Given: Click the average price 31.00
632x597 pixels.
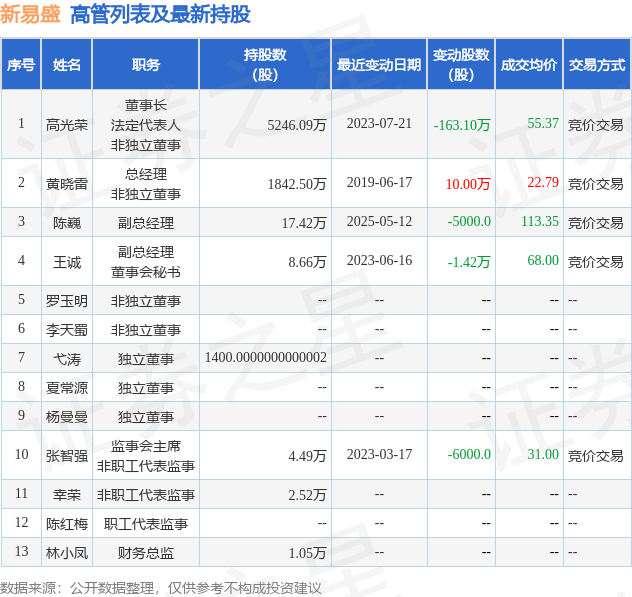Looking at the screenshot, I should [x=543, y=454].
